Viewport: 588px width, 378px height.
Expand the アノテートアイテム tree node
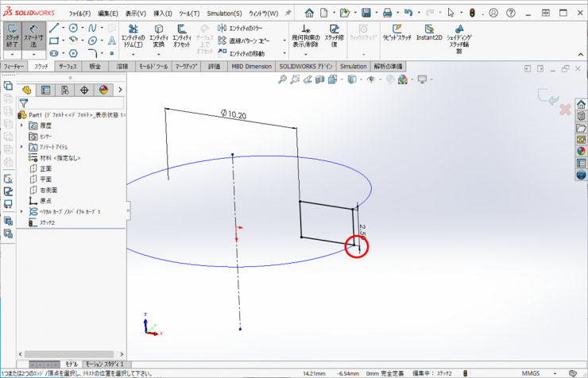pos(22,148)
